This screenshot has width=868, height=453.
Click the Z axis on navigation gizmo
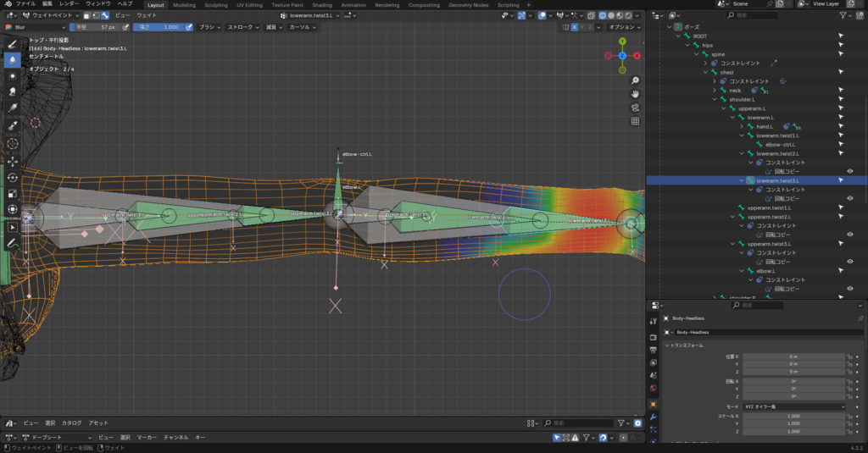(621, 56)
